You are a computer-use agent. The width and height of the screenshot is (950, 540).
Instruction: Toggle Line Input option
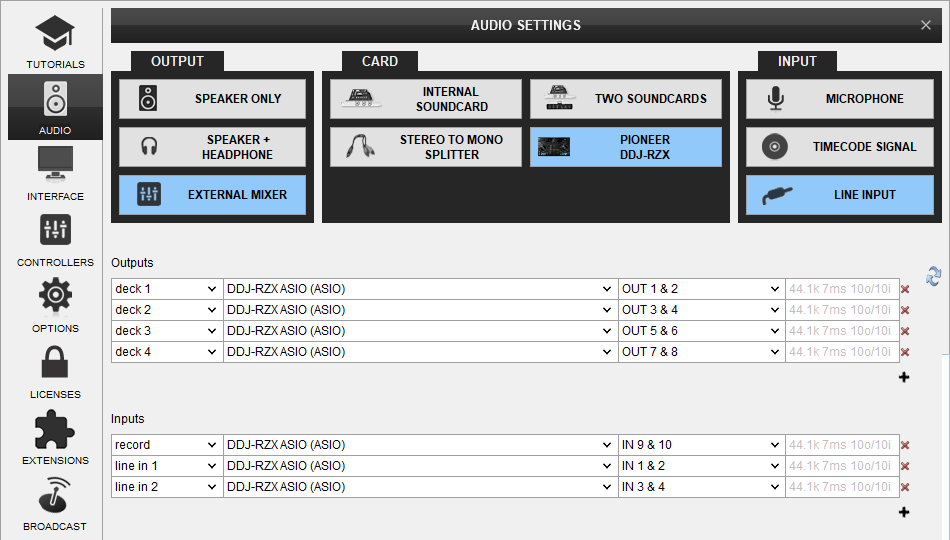pos(840,195)
